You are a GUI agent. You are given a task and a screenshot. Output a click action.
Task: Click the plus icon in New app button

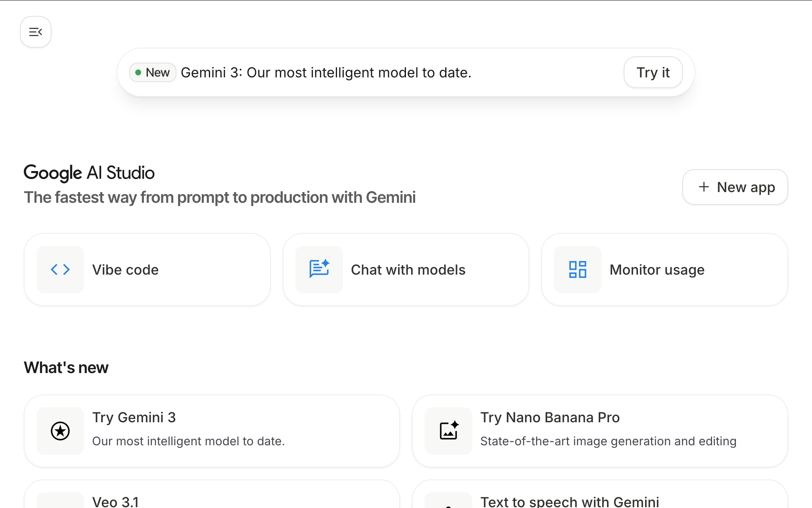click(704, 187)
